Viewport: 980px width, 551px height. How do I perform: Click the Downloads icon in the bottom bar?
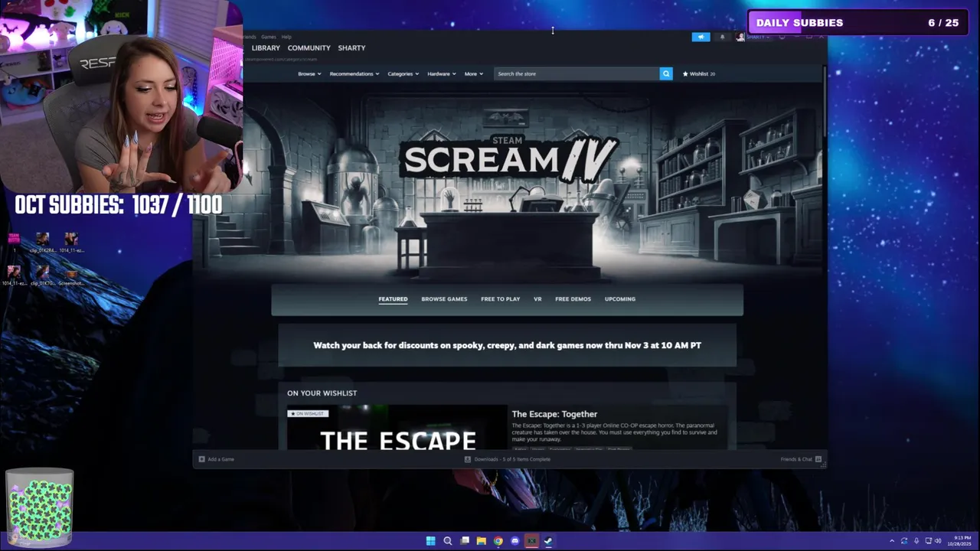pyautogui.click(x=468, y=459)
